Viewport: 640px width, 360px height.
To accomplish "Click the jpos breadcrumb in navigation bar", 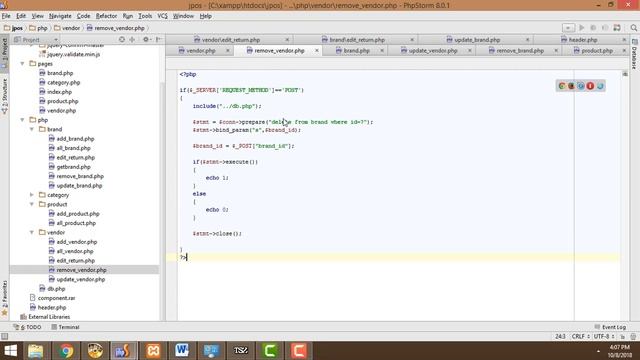I will pyautogui.click(x=13, y=28).
